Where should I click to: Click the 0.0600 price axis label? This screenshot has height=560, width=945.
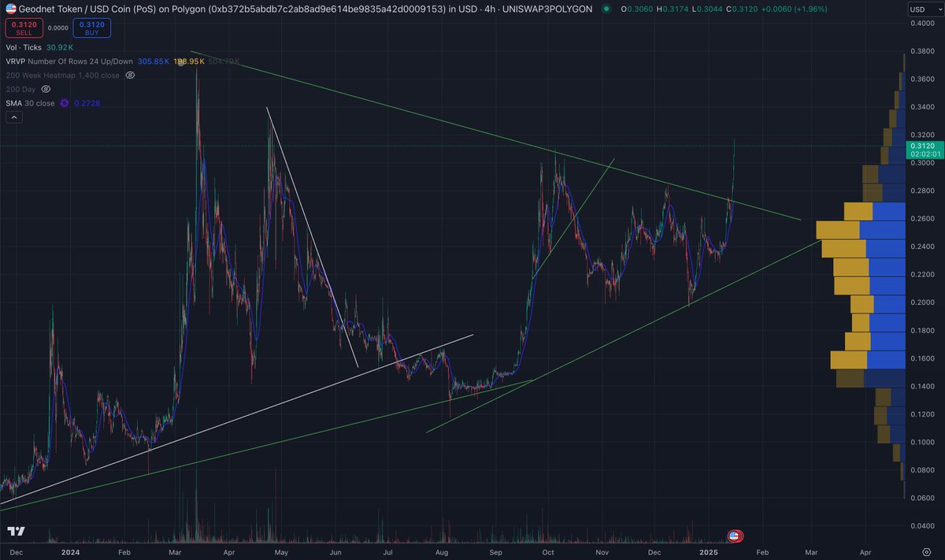pos(922,498)
